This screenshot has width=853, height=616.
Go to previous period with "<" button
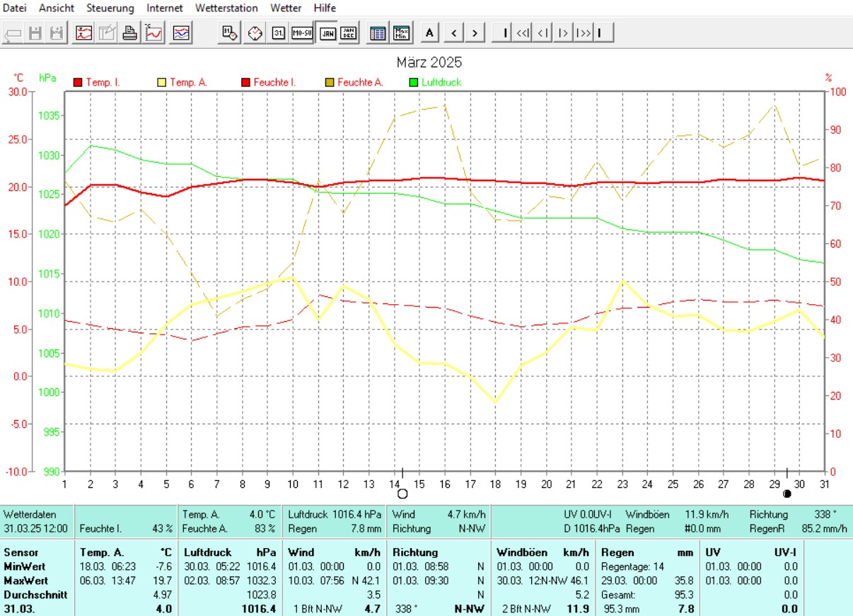[453, 33]
